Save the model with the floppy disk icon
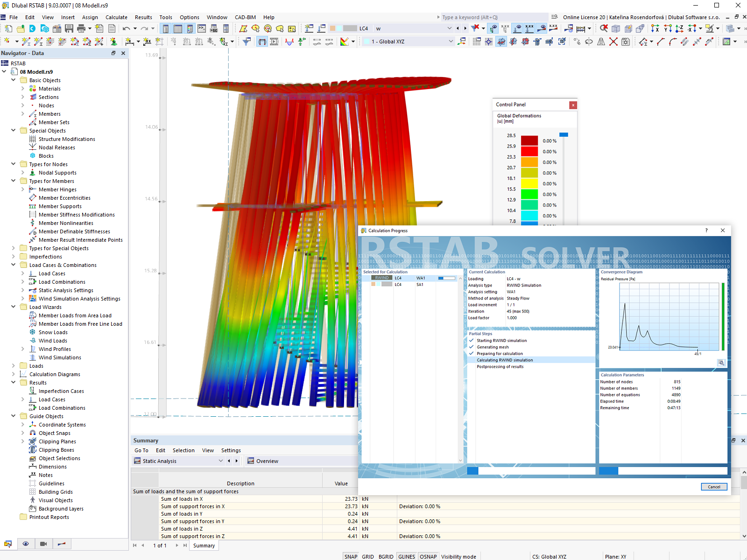This screenshot has height=560, width=747. pyautogui.click(x=69, y=28)
